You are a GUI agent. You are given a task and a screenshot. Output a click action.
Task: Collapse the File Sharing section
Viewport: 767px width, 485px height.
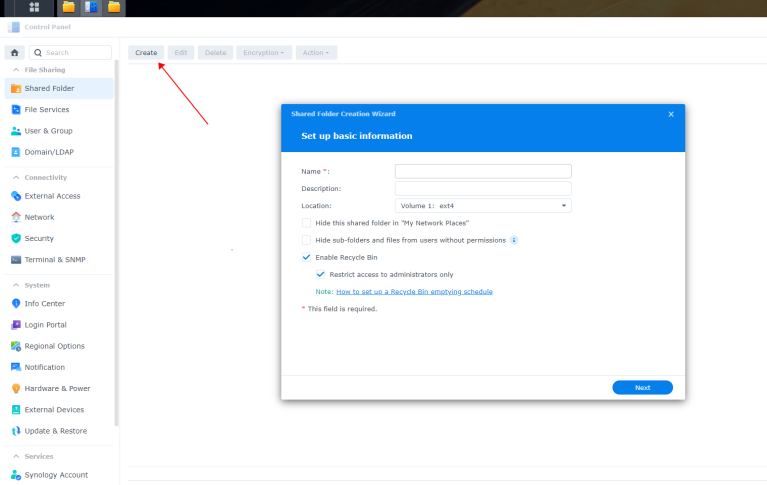click(x=16, y=70)
